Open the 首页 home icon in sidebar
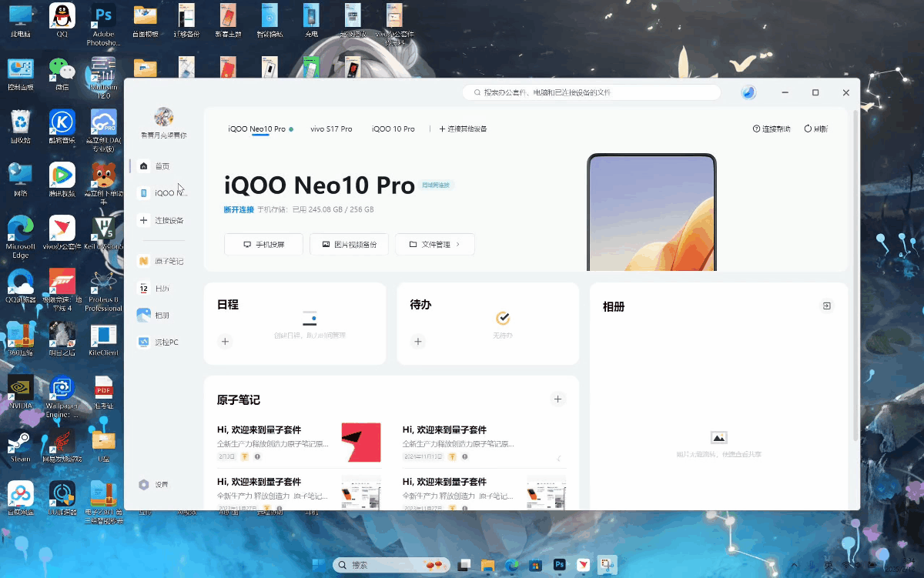Screen dimensions: 924x578 click(143, 166)
